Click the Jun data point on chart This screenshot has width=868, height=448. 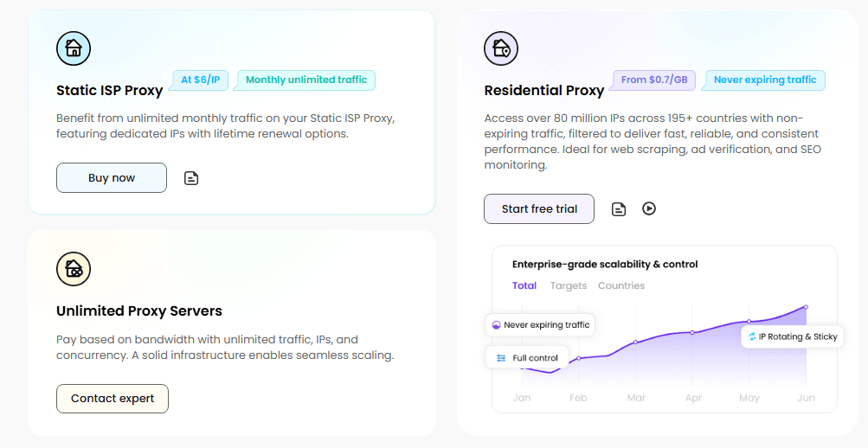[806, 307]
